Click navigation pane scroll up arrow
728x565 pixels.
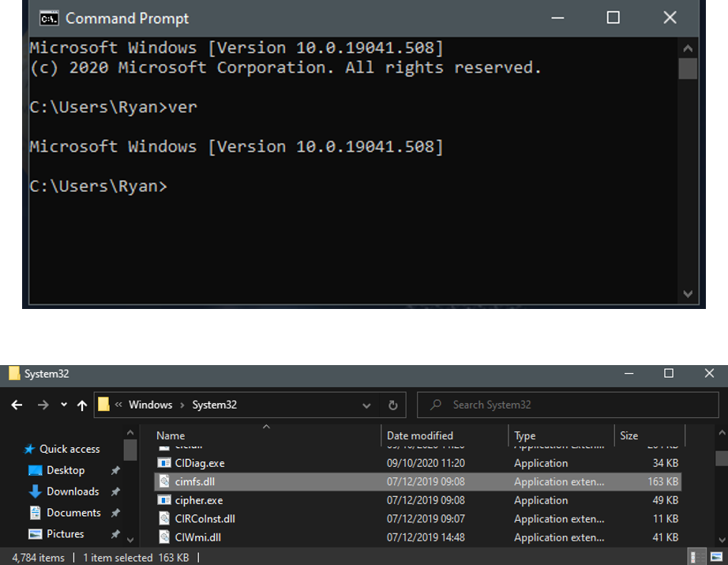point(130,432)
